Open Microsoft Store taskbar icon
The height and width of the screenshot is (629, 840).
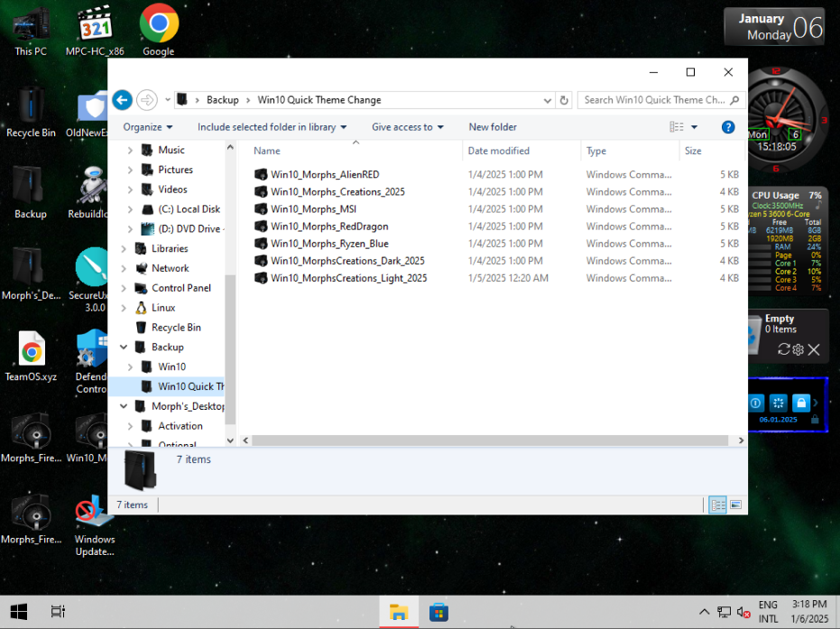coord(438,612)
